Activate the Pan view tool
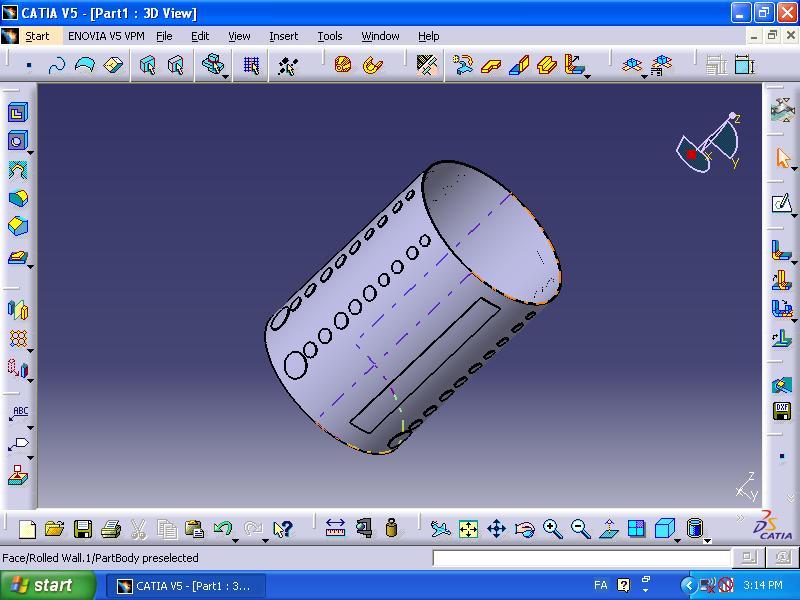This screenshot has height=600, width=800. [x=496, y=529]
